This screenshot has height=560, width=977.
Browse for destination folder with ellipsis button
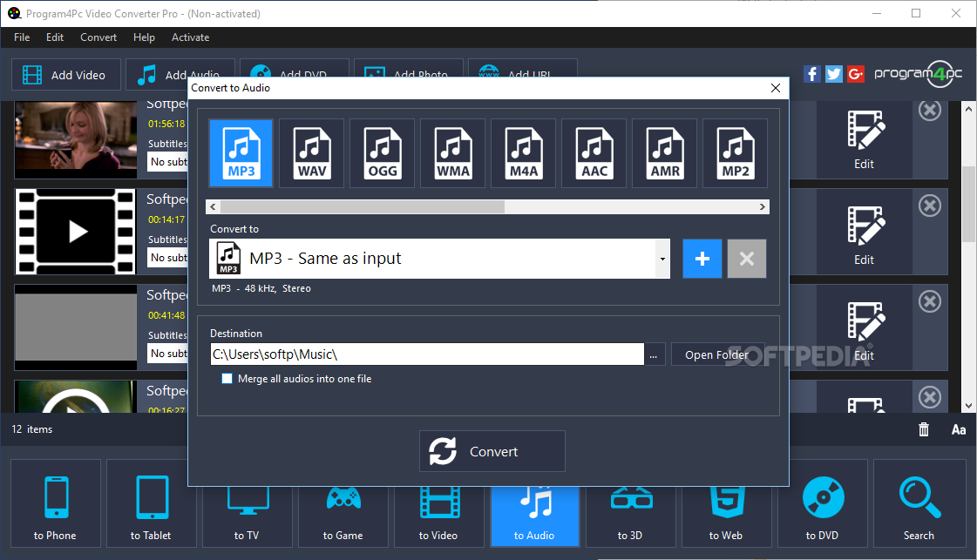click(x=653, y=354)
